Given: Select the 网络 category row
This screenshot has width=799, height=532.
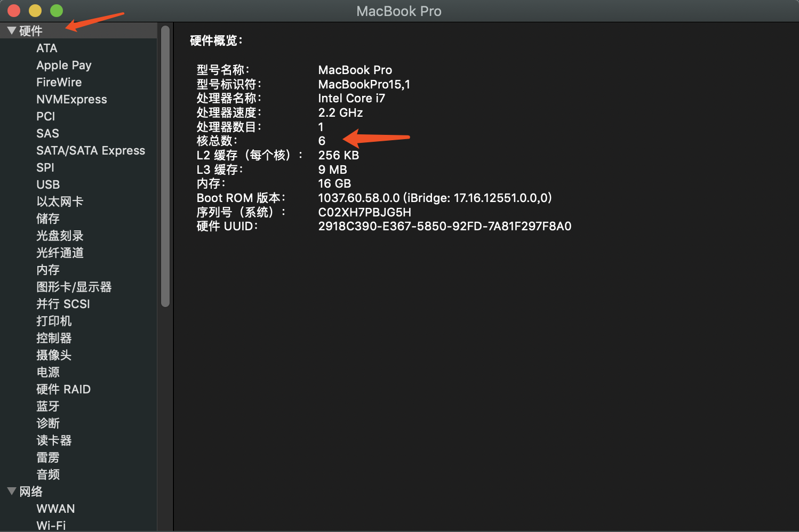Looking at the screenshot, I should 78,491.
